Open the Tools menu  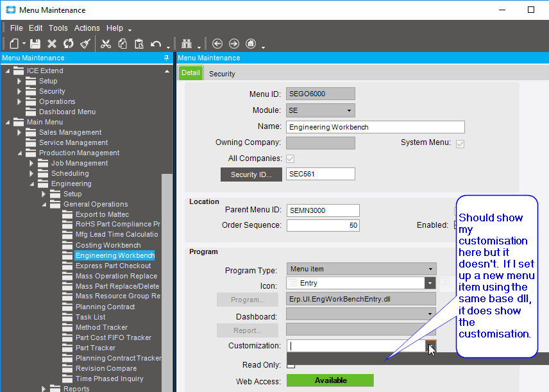[x=58, y=28]
